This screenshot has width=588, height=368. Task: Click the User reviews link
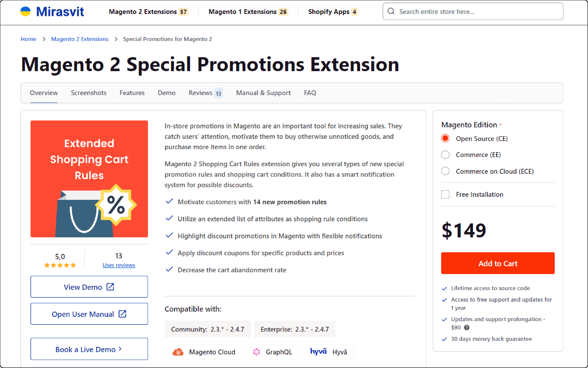click(x=118, y=265)
